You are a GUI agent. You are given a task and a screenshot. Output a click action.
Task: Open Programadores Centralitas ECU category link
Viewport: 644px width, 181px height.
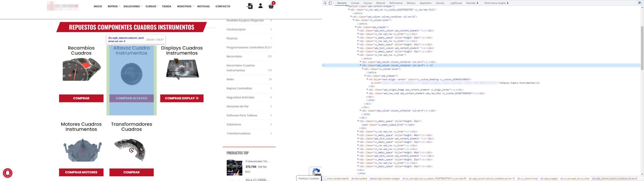248,48
